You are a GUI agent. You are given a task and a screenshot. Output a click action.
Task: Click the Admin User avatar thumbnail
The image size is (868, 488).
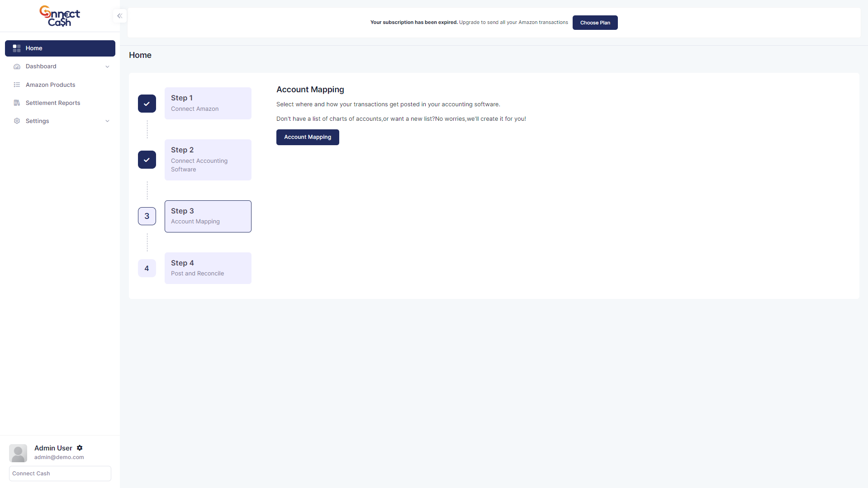(18, 453)
